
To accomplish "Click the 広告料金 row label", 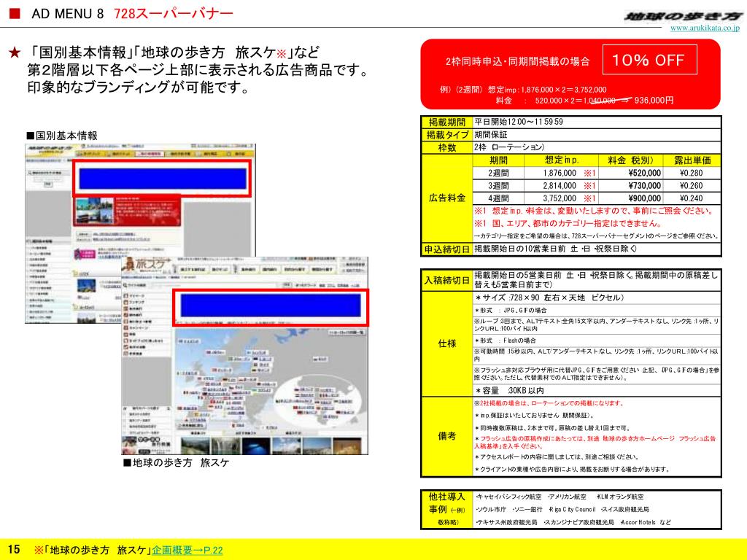I will 447,198.
